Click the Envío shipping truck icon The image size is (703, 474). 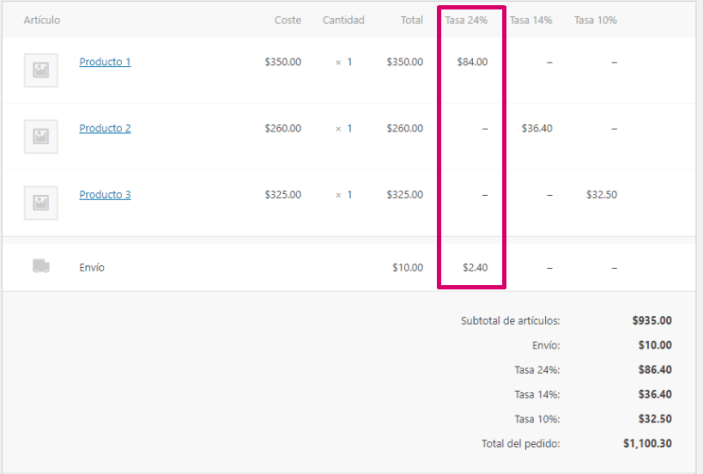41,266
